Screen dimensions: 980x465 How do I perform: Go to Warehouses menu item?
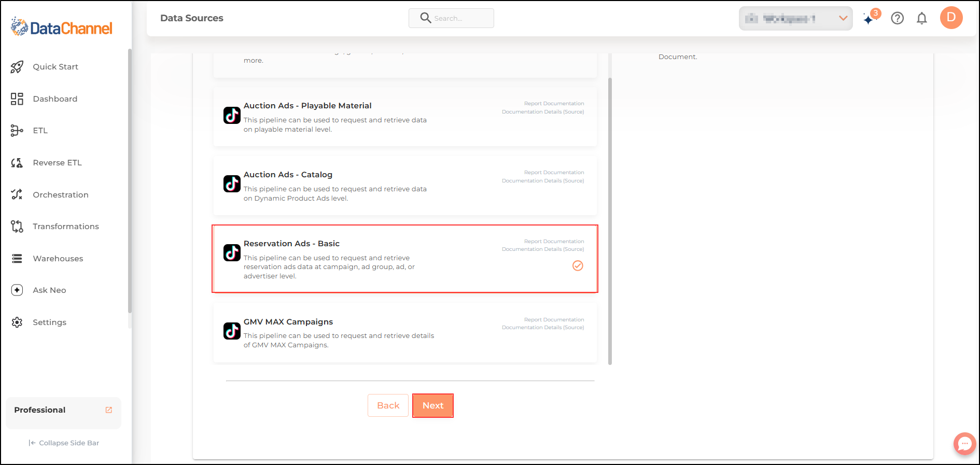[x=58, y=259]
